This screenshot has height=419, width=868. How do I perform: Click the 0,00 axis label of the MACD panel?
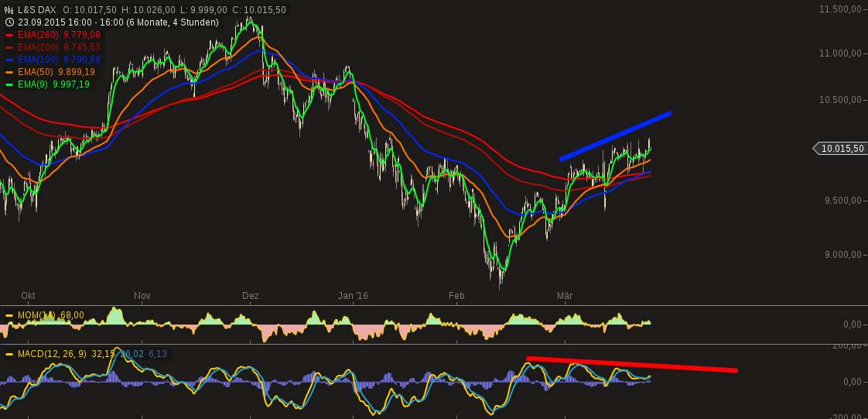(x=853, y=382)
